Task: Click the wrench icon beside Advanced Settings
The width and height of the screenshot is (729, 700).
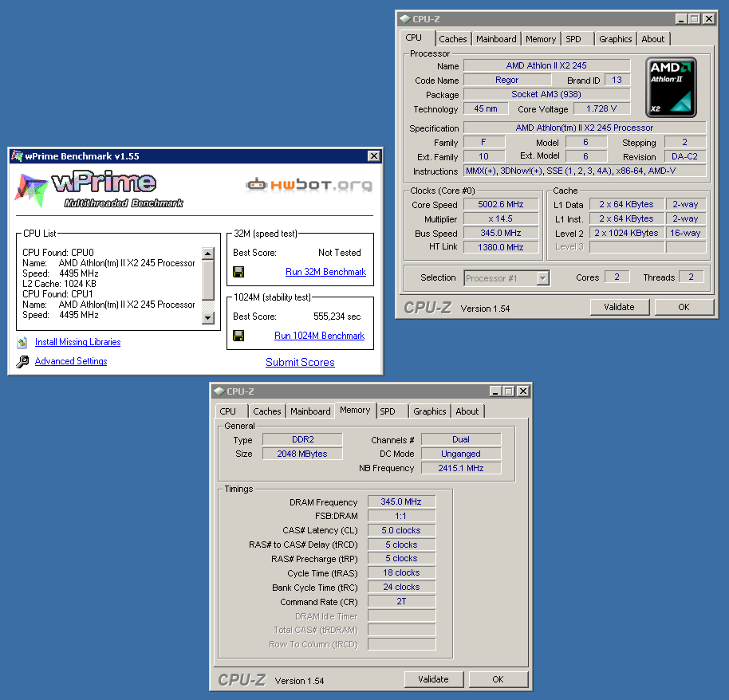Action: tap(22, 362)
